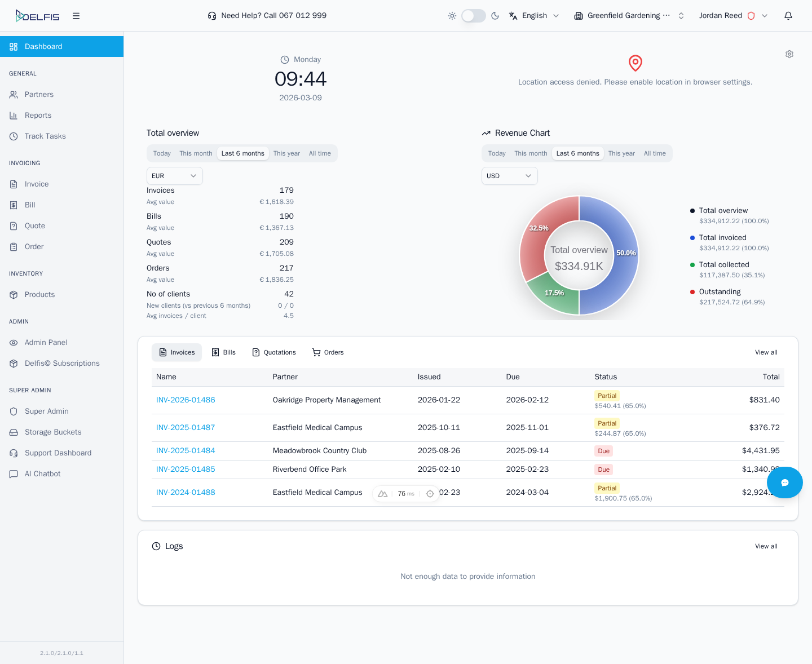Open the AI Chatbot section
This screenshot has width=812, height=664.
pyautogui.click(x=42, y=473)
